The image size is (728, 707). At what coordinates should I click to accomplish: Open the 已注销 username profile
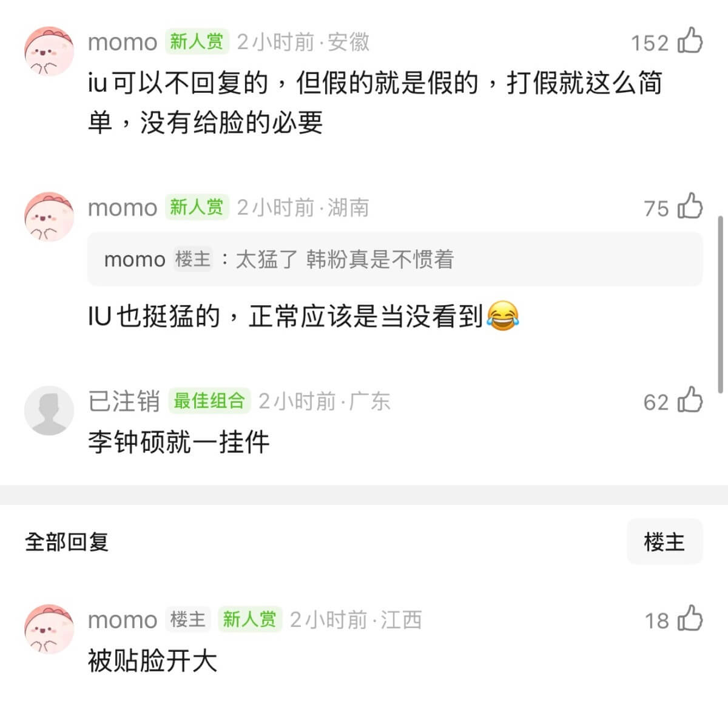124,401
